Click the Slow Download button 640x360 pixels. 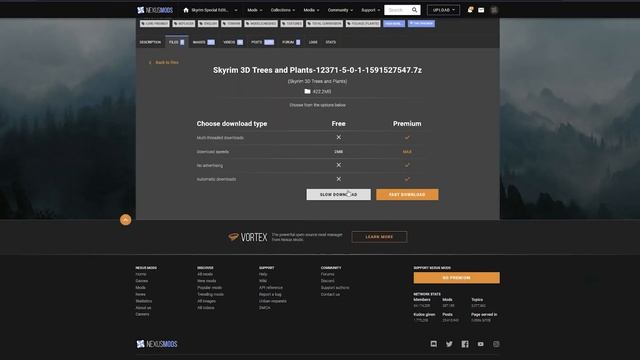click(x=338, y=194)
